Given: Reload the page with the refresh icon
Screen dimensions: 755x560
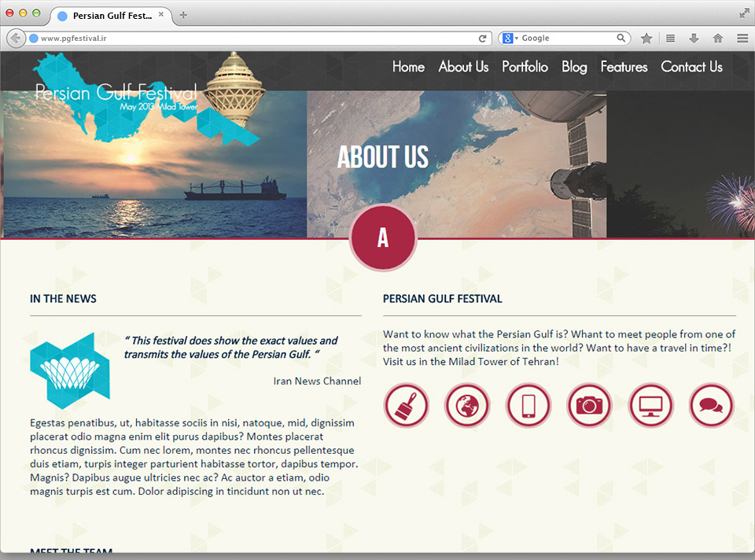Looking at the screenshot, I should click(x=482, y=38).
